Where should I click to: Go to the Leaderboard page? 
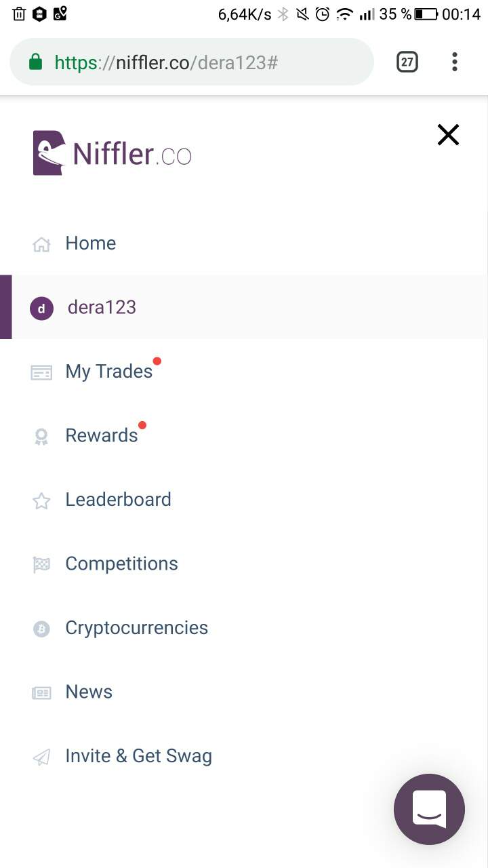tap(118, 500)
